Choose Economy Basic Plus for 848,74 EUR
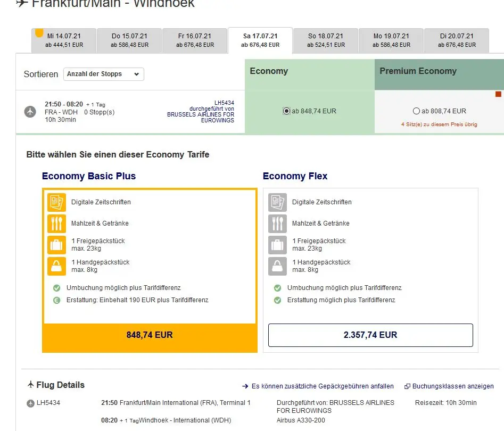The height and width of the screenshot is (431, 504). pyautogui.click(x=150, y=335)
